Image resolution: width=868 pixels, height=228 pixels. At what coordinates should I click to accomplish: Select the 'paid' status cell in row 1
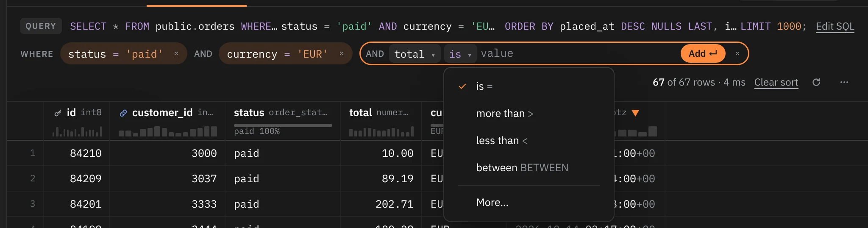click(x=283, y=153)
